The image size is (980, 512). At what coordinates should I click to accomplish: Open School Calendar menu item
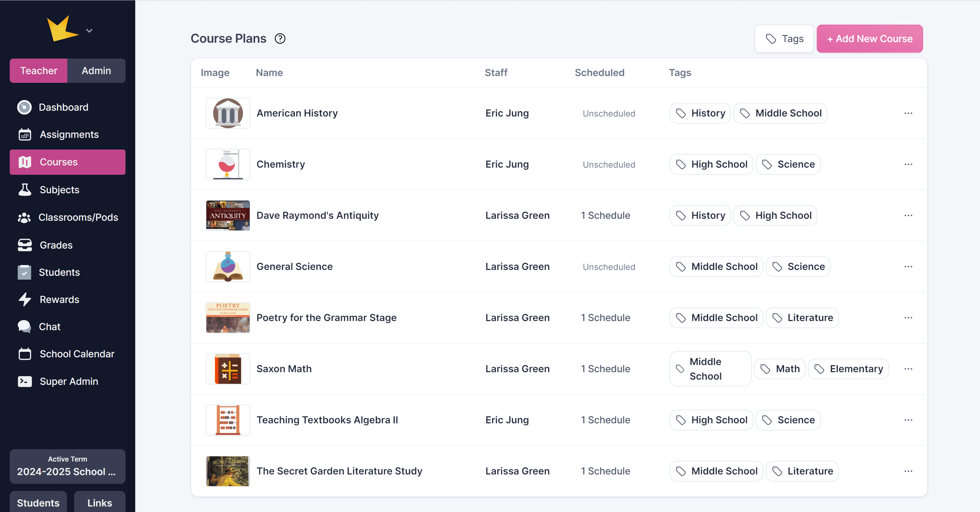67,354
